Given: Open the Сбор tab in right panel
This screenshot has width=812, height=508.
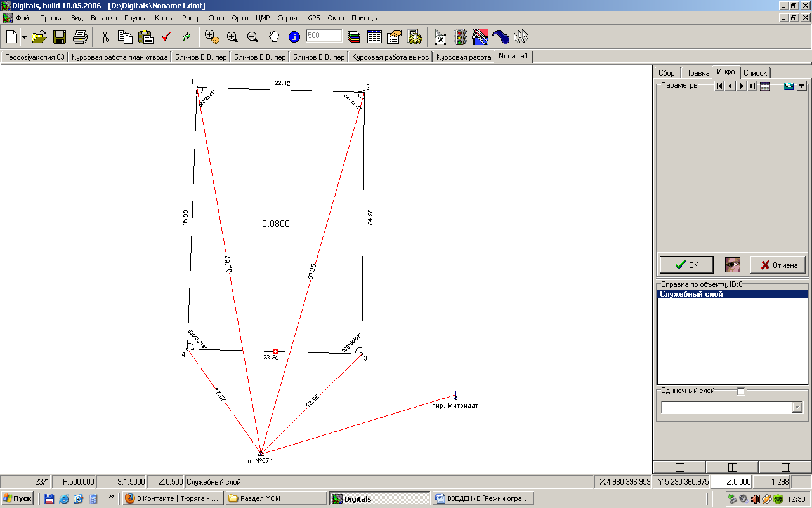Looking at the screenshot, I should tap(667, 73).
